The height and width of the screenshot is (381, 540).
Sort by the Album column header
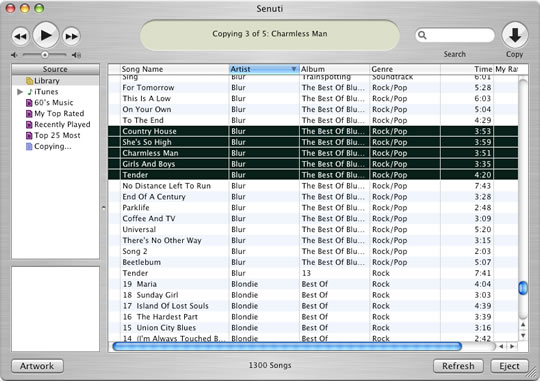pyautogui.click(x=334, y=69)
